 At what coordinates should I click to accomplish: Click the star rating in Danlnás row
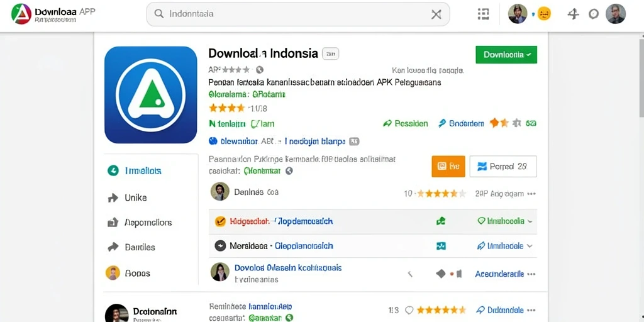[441, 194]
